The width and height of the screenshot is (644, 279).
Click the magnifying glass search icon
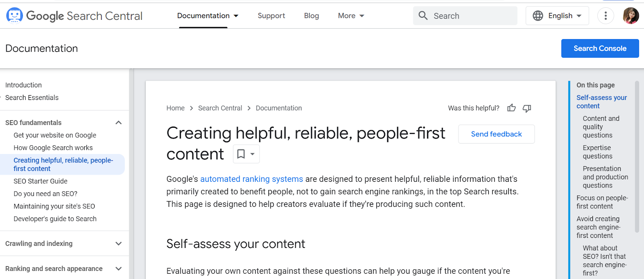pyautogui.click(x=423, y=16)
